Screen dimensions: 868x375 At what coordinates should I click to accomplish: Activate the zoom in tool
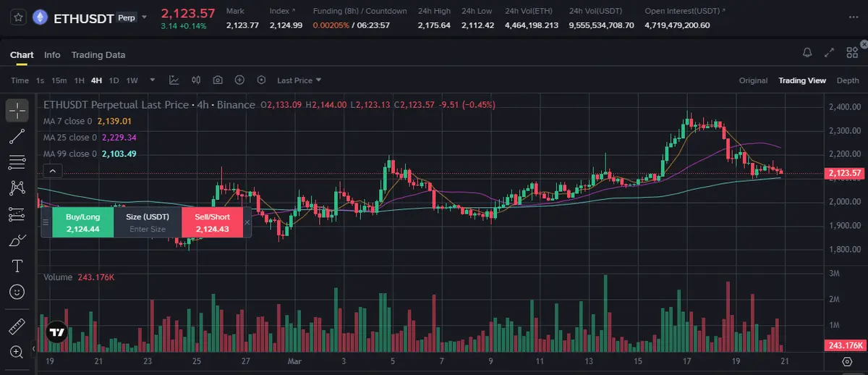17,353
